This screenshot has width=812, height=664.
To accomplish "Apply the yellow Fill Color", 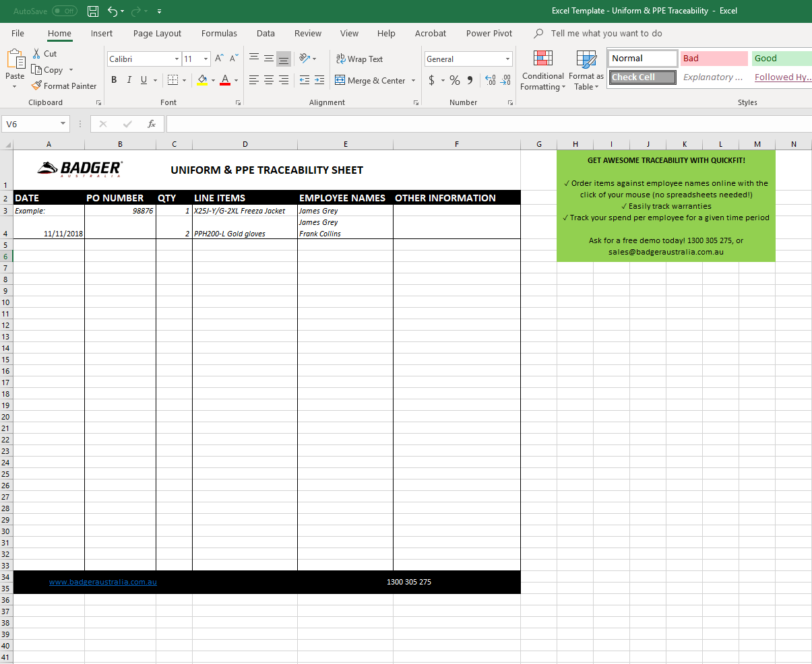I will click(202, 80).
